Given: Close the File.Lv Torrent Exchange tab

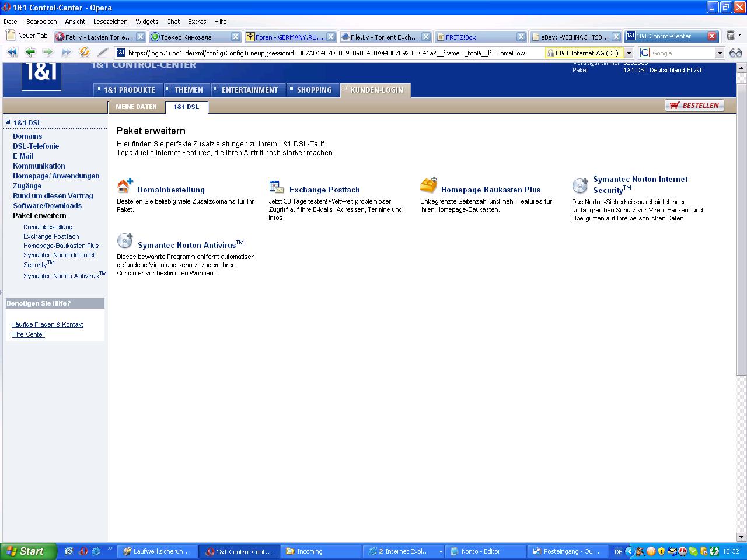Looking at the screenshot, I should point(426,37).
